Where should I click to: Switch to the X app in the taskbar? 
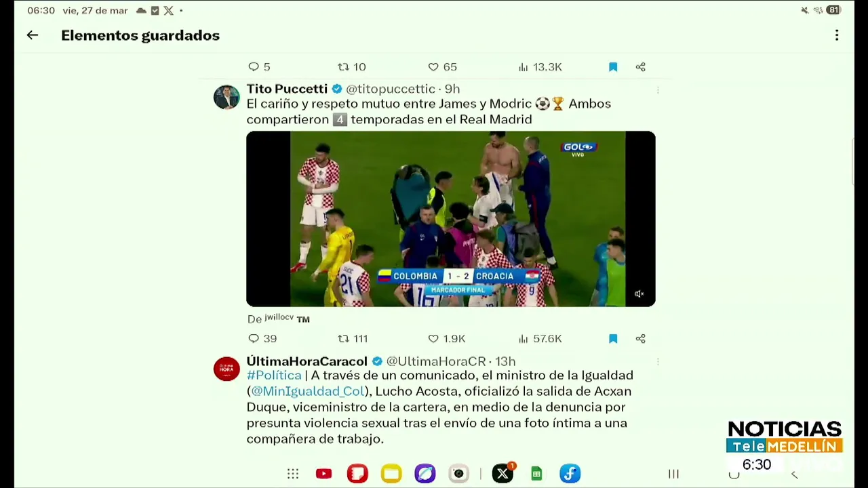502,474
